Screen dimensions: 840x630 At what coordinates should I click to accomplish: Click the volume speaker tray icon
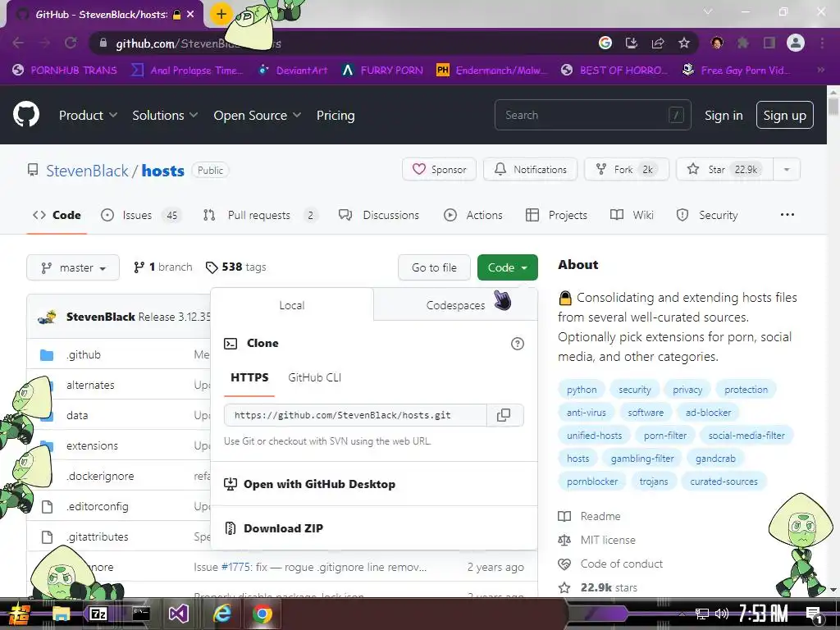pos(722,614)
